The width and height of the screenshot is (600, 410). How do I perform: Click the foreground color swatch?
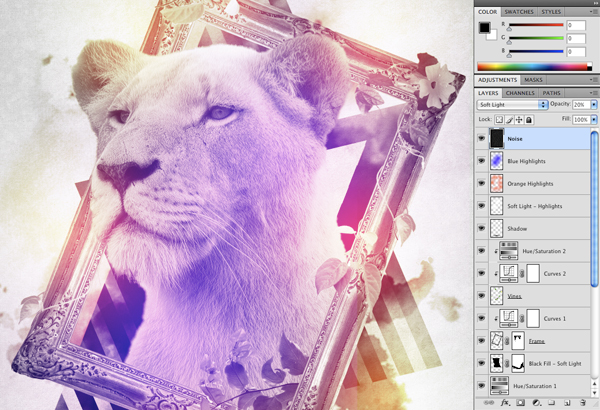point(484,28)
